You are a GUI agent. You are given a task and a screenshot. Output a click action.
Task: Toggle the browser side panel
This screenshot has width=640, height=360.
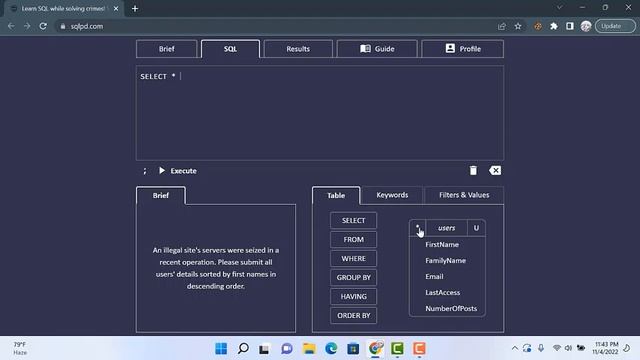[570, 26]
